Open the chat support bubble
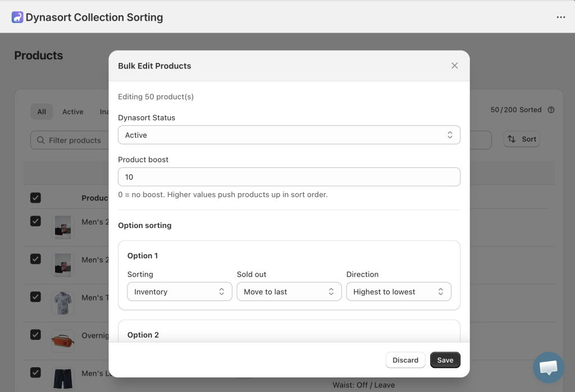This screenshot has height=392, width=575. pos(548,367)
